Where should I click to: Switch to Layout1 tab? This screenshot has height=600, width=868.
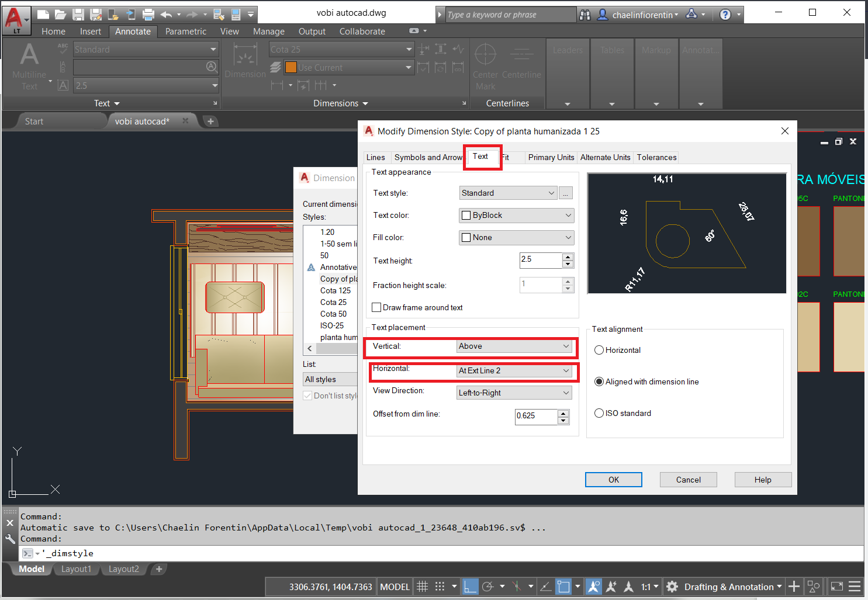click(76, 569)
